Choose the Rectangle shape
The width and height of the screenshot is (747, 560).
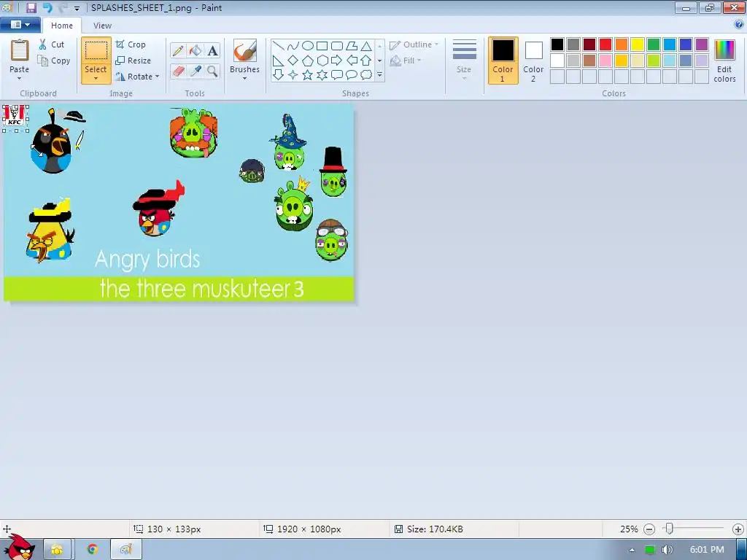[322, 46]
